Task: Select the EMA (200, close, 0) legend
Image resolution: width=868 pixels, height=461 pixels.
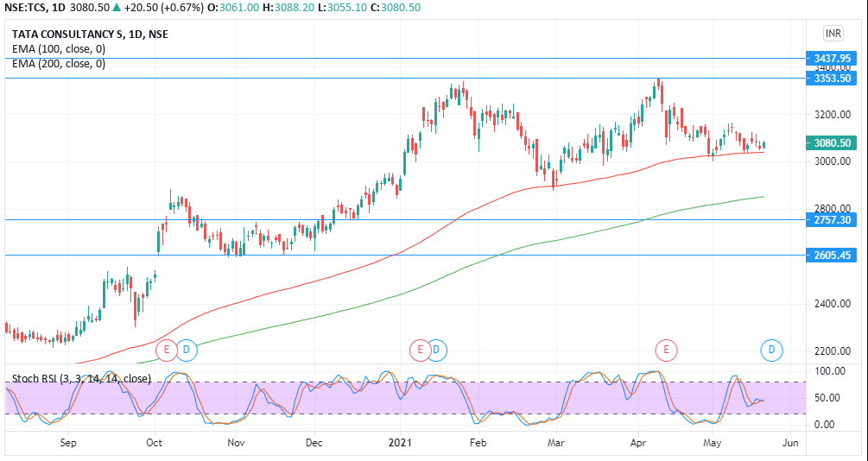Action: point(59,63)
